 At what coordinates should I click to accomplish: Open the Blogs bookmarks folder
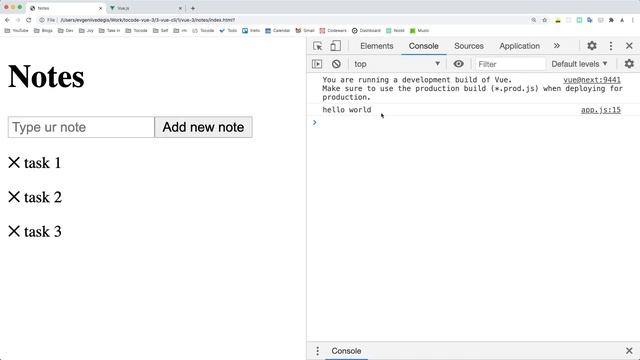coord(43,31)
